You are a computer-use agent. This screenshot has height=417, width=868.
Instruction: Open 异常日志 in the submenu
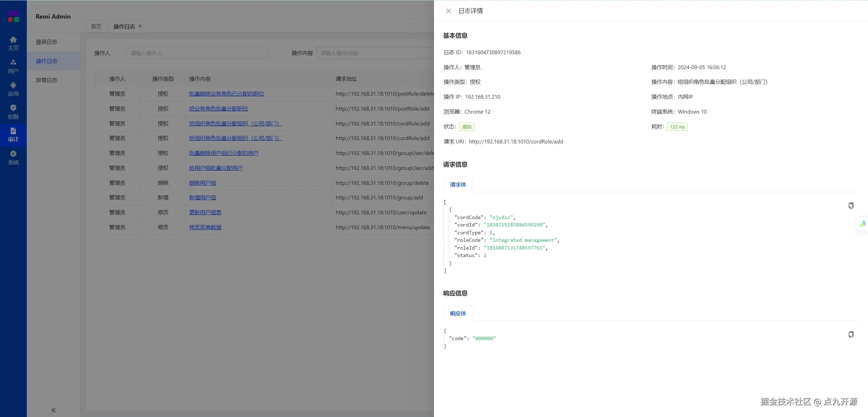46,80
